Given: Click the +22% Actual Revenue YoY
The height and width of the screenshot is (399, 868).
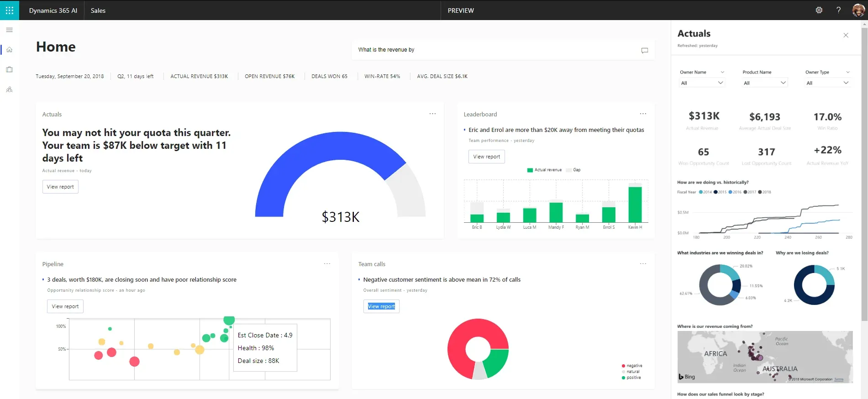Looking at the screenshot, I should (x=827, y=155).
